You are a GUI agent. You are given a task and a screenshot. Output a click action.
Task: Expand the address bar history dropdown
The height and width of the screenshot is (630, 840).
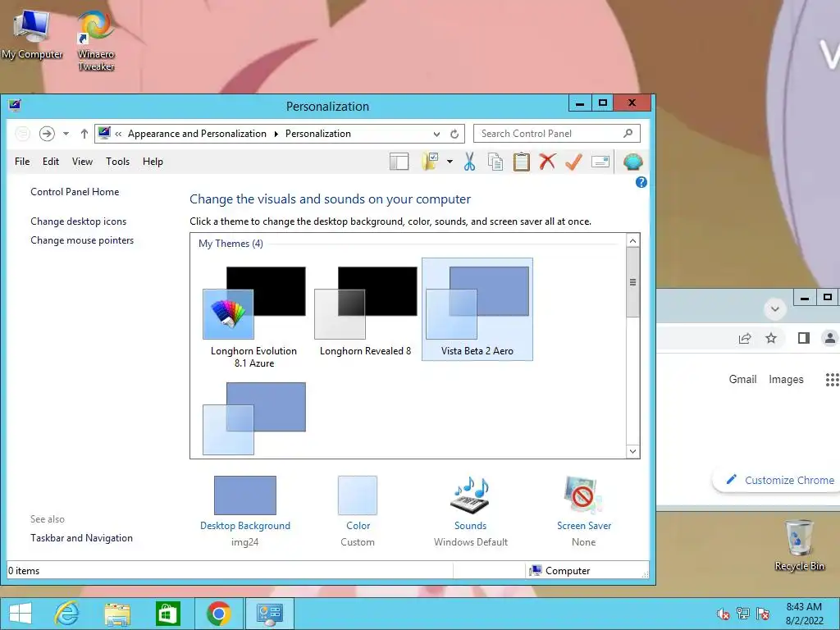[436, 134]
